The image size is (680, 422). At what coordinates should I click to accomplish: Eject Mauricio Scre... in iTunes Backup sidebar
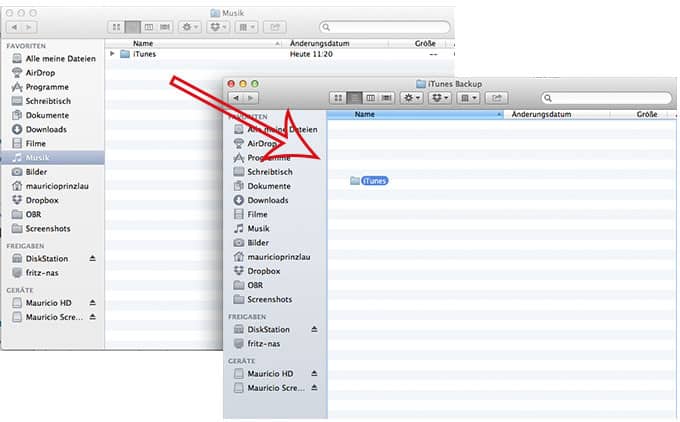pos(314,388)
